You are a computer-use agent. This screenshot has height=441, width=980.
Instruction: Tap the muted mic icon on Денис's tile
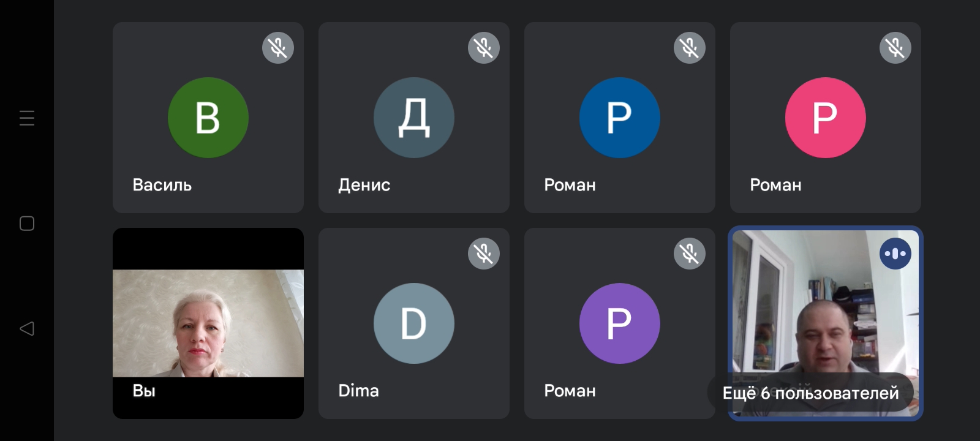[x=484, y=48]
